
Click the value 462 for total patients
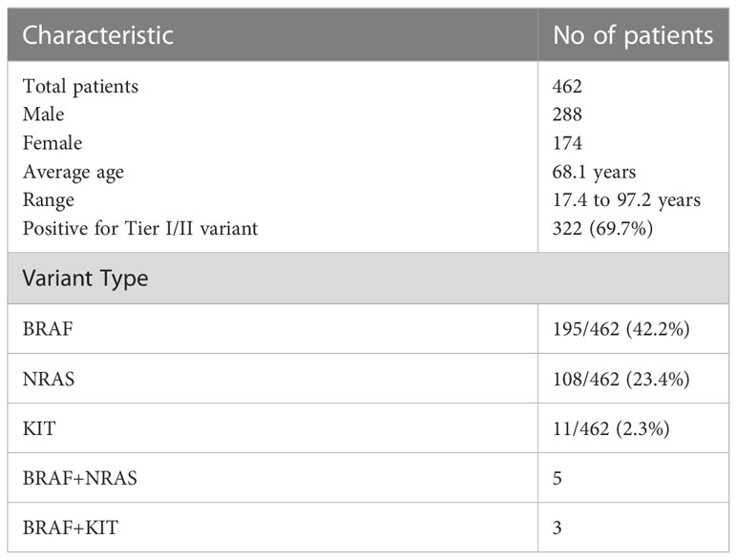567,86
